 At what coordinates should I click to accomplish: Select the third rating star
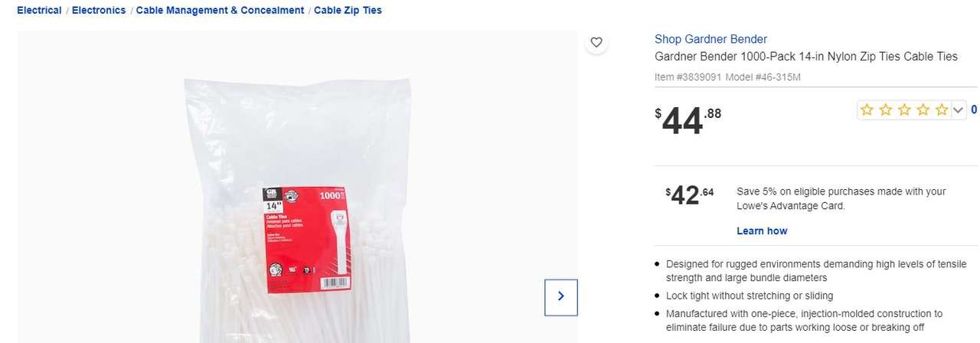tap(904, 110)
